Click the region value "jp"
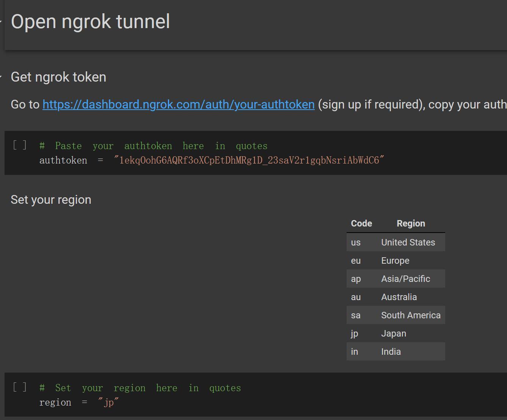Viewport: 507px width, 420px height. pyautogui.click(x=108, y=402)
